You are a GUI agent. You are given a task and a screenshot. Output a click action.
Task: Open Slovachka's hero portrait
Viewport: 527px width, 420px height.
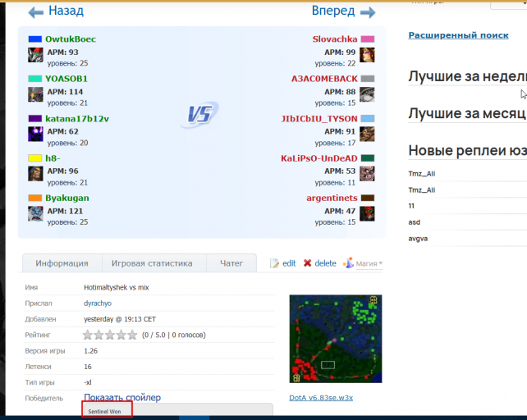pyautogui.click(x=367, y=55)
